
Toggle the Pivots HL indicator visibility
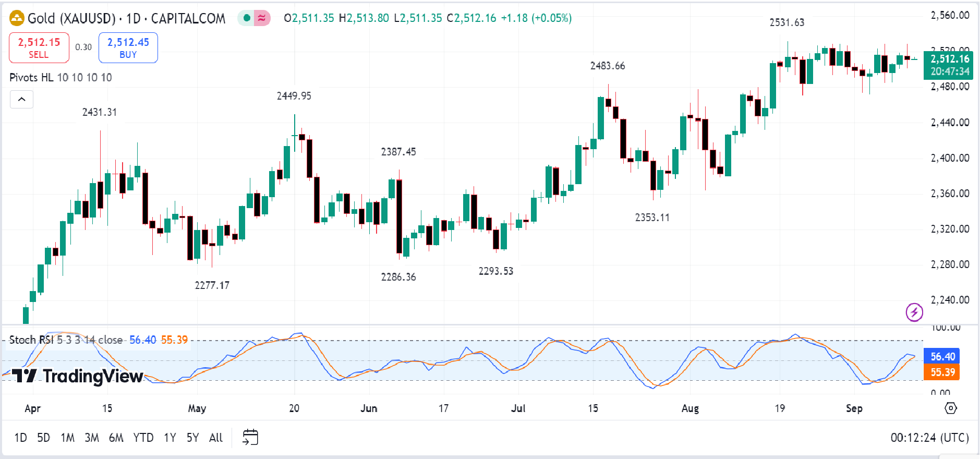tap(32, 77)
